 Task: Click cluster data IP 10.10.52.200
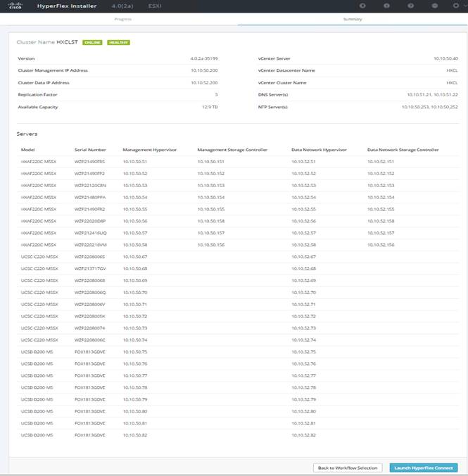tap(204, 82)
